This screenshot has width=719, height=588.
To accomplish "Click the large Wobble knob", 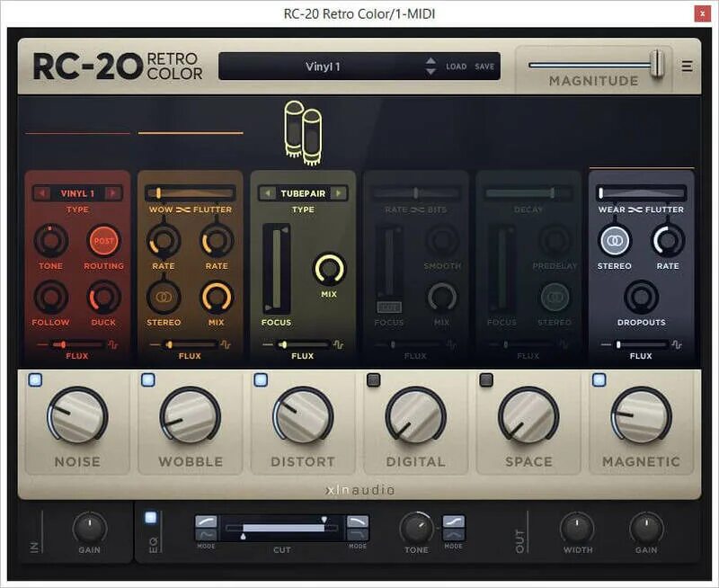I will (191, 416).
